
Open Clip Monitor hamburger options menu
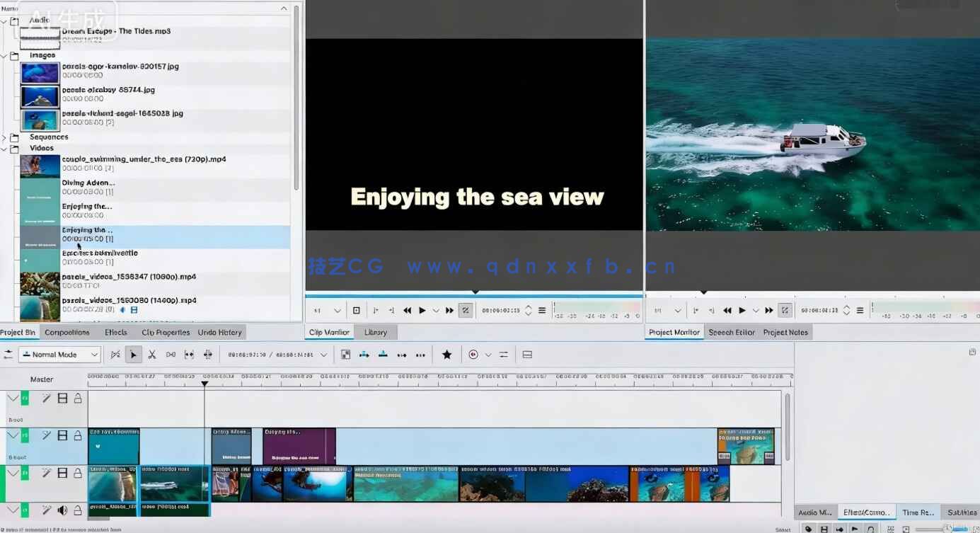click(x=542, y=310)
